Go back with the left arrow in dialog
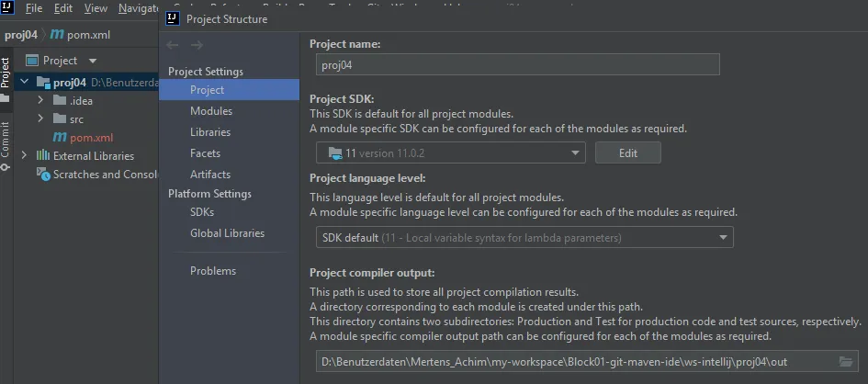Image resolution: width=868 pixels, height=384 pixels. click(173, 45)
